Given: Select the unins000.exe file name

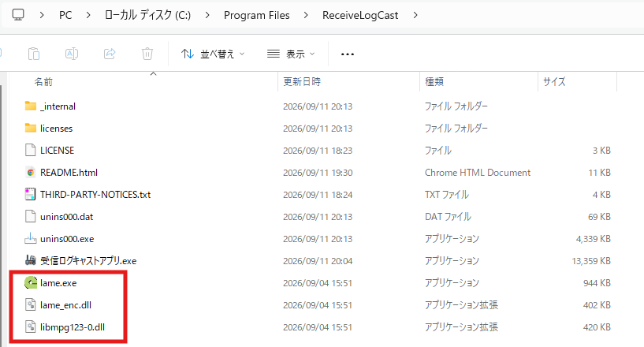Looking at the screenshot, I should pos(67,239).
